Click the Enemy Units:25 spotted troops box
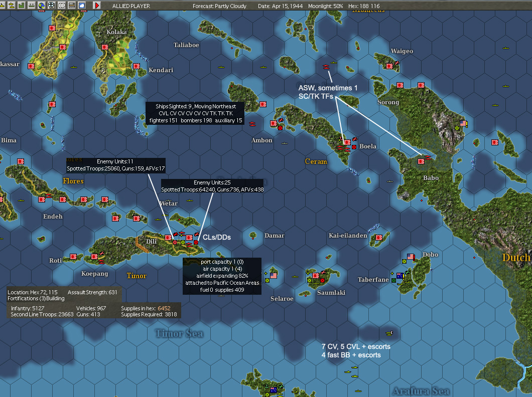Viewport: 532px width, 397px height. [x=212, y=186]
